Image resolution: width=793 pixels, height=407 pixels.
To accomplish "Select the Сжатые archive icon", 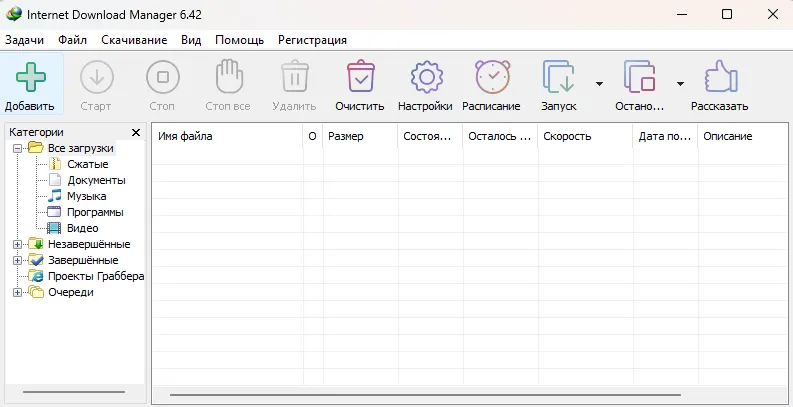I will point(55,164).
